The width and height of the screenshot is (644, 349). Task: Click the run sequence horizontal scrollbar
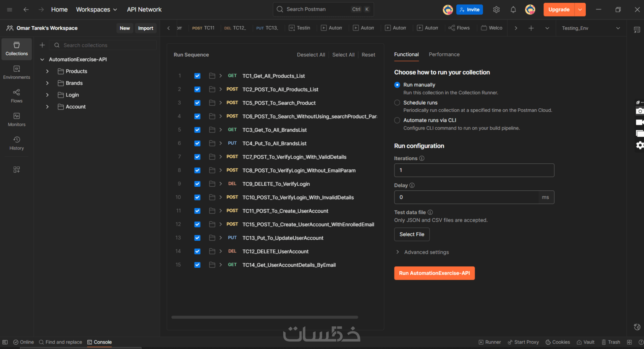tap(265, 317)
